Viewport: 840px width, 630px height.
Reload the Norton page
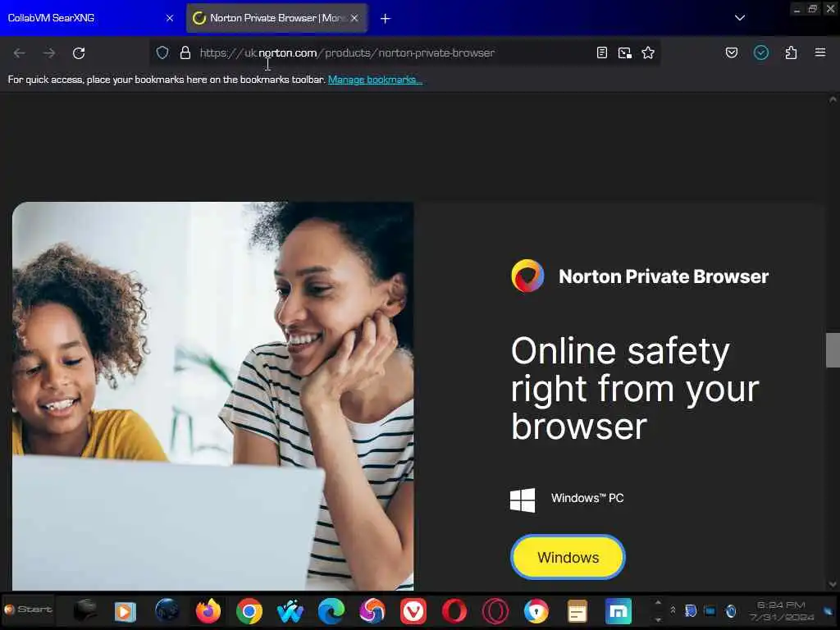pyautogui.click(x=79, y=53)
